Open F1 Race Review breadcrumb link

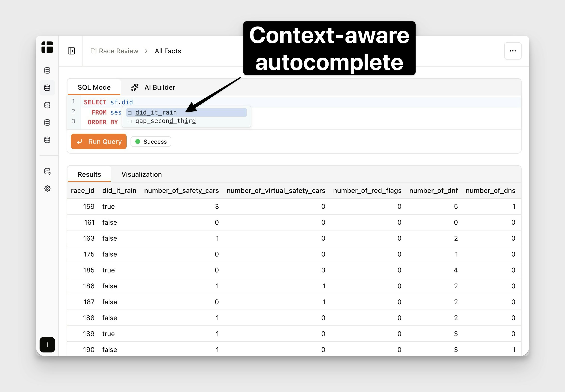click(114, 51)
